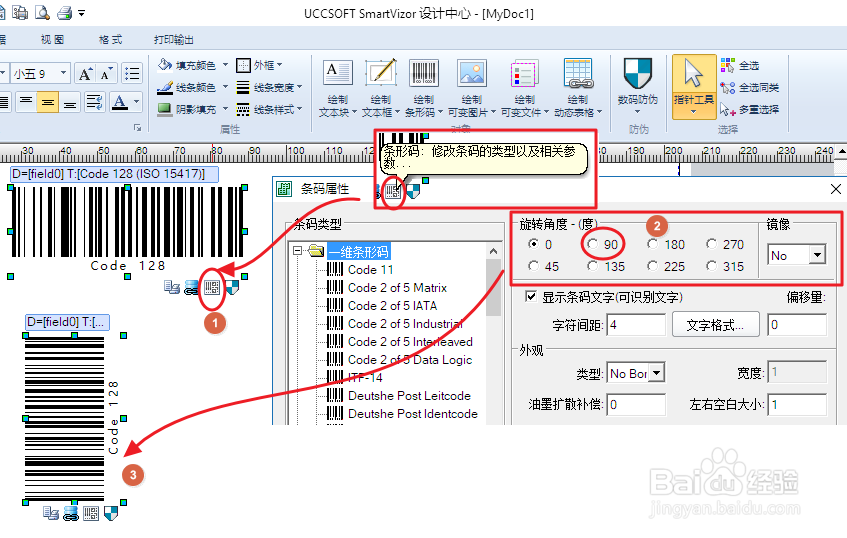Expand the 线条宽度 dropdown
This screenshot has height=538, width=847.
pyautogui.click(x=300, y=87)
